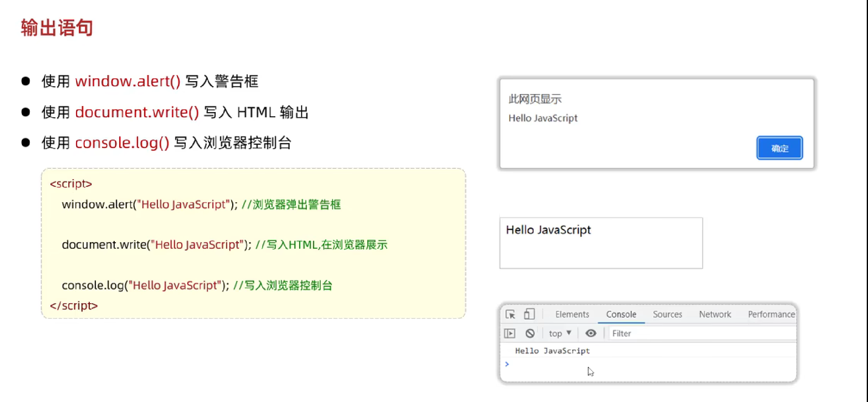The image size is (868, 402).
Task: Click the document.write() bullet text
Action: [x=175, y=112]
